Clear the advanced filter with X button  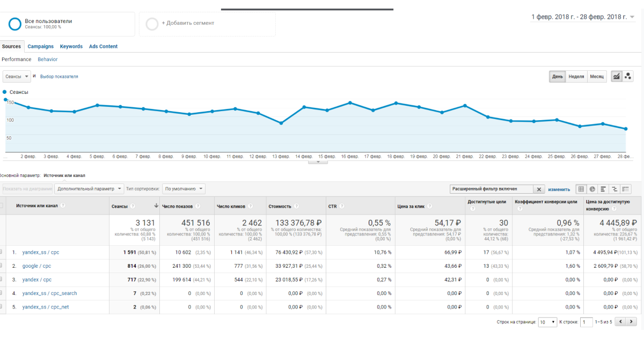539,189
